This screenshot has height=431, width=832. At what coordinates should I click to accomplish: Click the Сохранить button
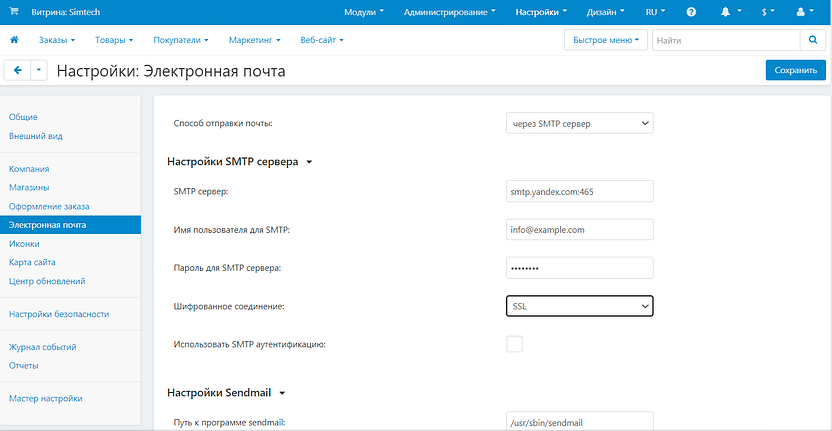tap(795, 70)
